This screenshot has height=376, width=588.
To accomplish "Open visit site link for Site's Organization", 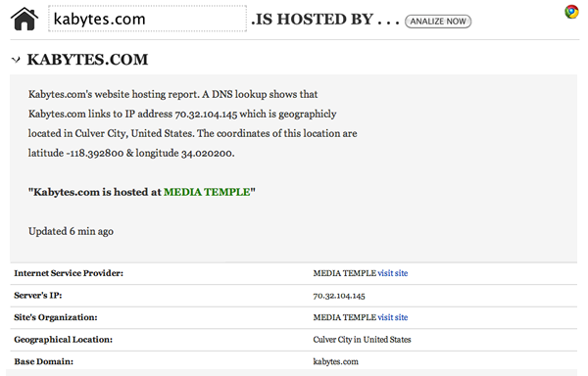I will tap(393, 317).
